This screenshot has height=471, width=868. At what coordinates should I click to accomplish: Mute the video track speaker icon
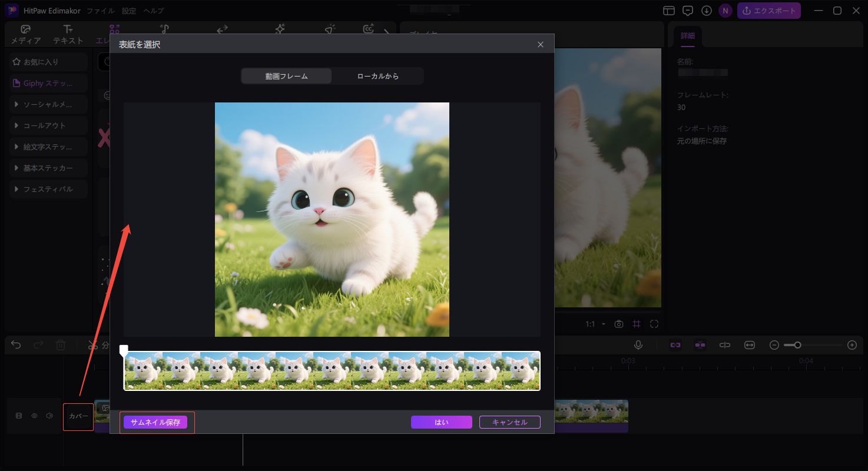(x=50, y=416)
